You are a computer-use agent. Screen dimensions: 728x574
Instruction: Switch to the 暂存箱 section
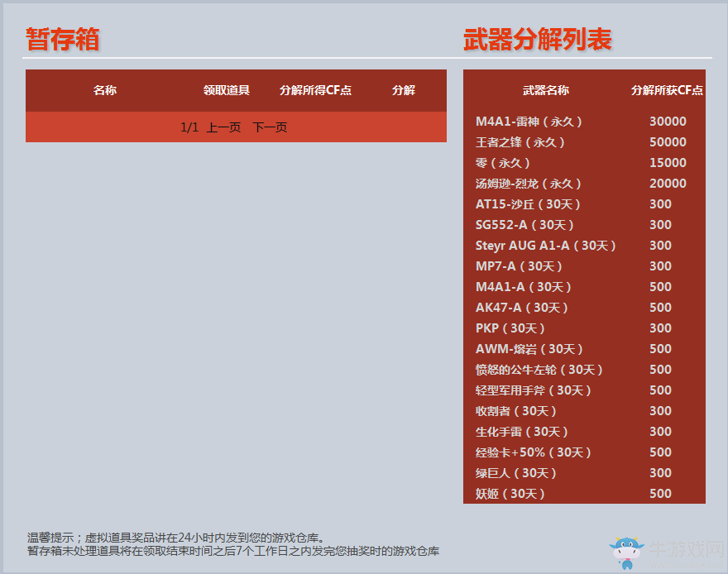click(63, 39)
